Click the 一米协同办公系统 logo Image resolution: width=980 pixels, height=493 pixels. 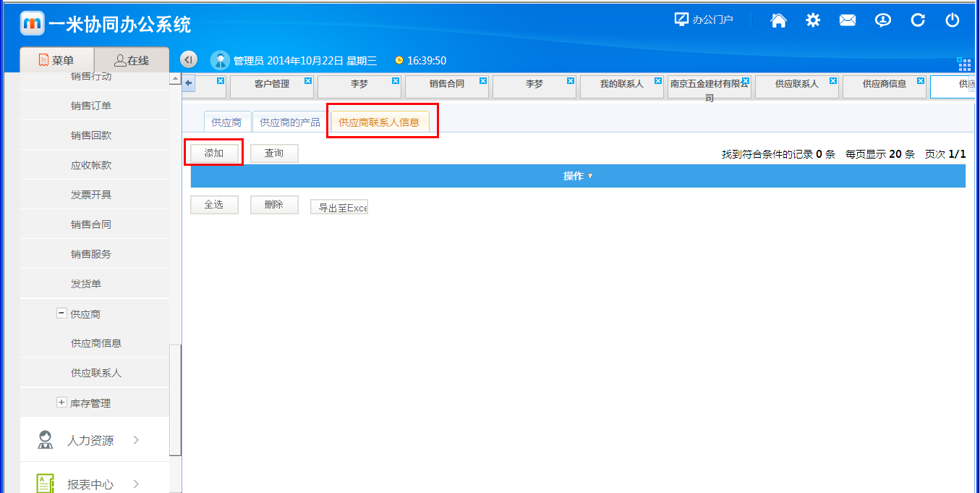click(x=106, y=24)
